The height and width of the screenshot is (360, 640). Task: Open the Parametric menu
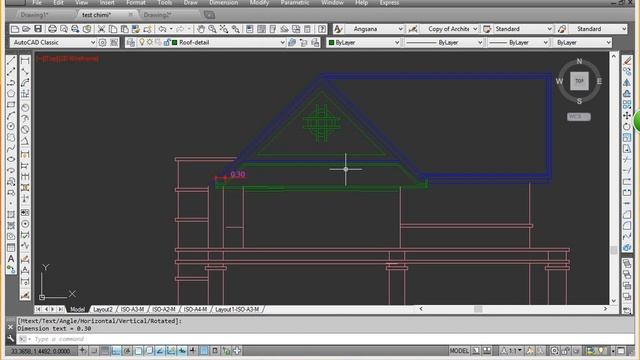click(x=295, y=2)
